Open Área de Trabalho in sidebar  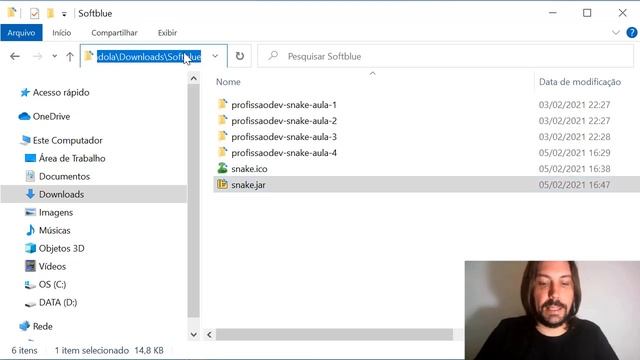pyautogui.click(x=72, y=158)
